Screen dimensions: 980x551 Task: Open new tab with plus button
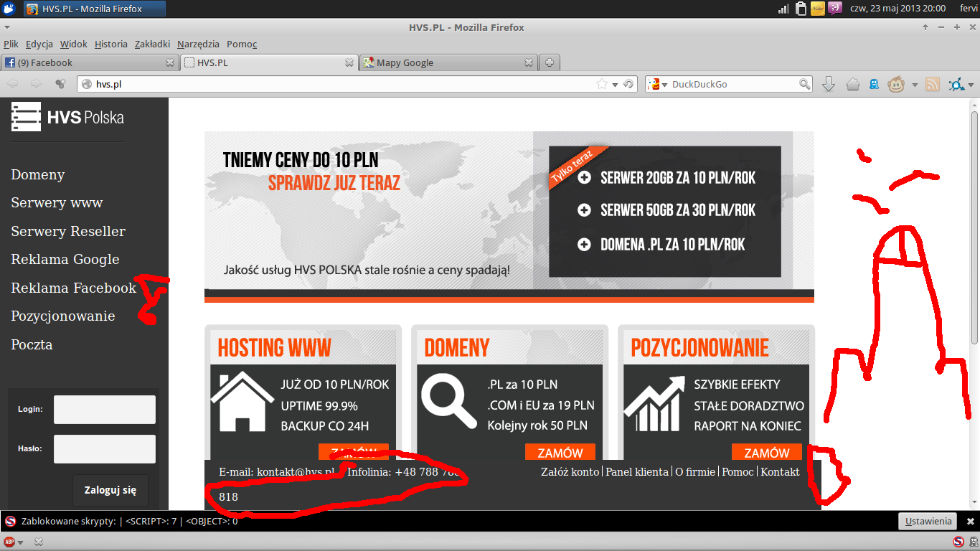pos(549,62)
